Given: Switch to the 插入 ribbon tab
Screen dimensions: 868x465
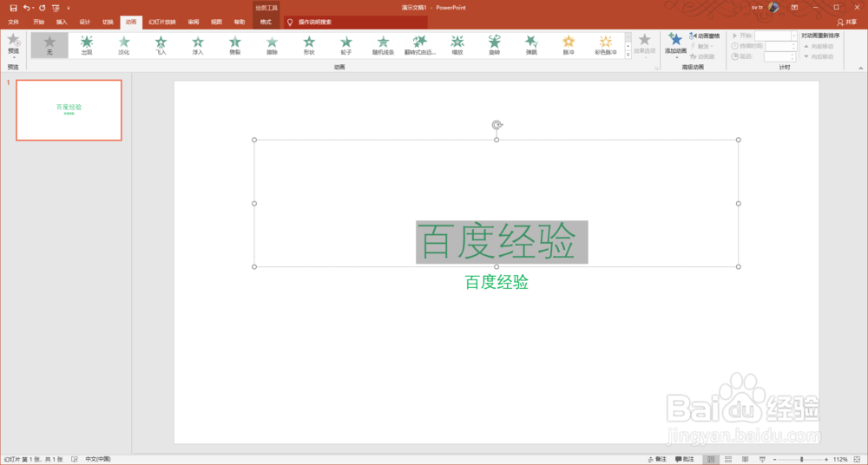Looking at the screenshot, I should (x=62, y=23).
